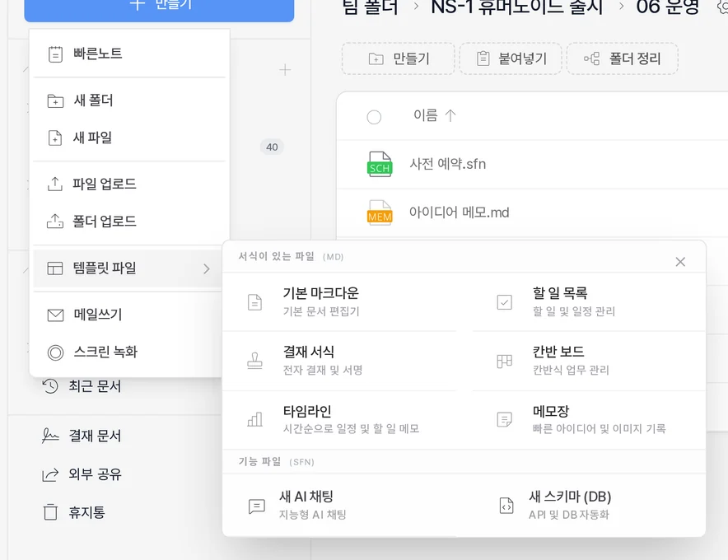This screenshot has height=560, width=728.
Task: Select 새 폴더 menu entry
Action: [129, 100]
